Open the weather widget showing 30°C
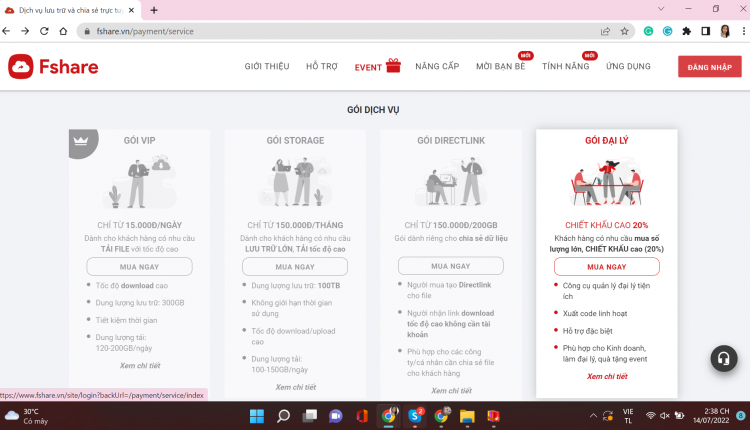 pos(27,416)
